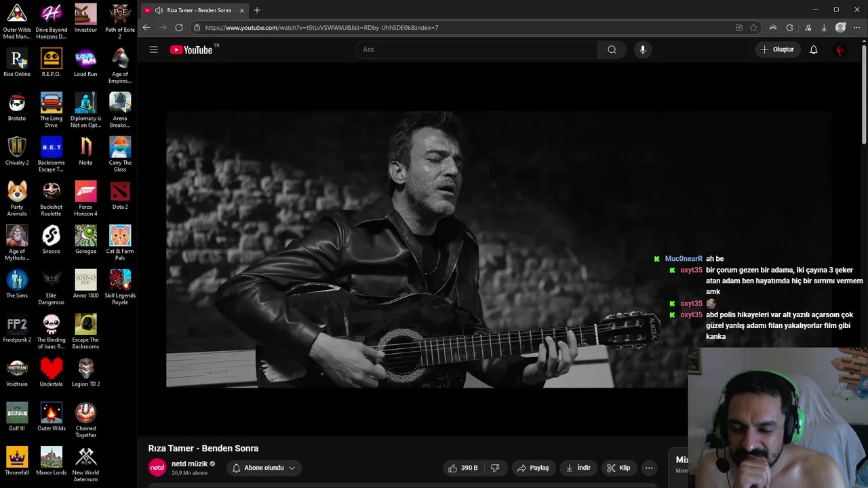Click the Paylaş share button
Screen dimensions: 868x488
pyautogui.click(x=532, y=468)
